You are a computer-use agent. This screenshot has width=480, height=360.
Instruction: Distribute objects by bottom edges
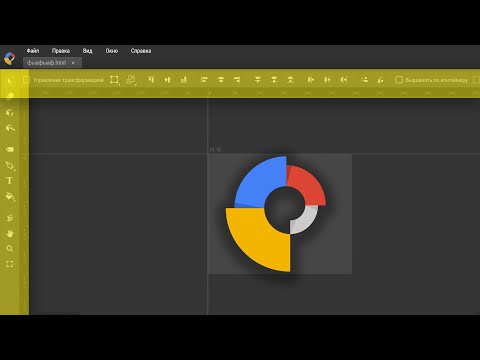tap(291, 80)
